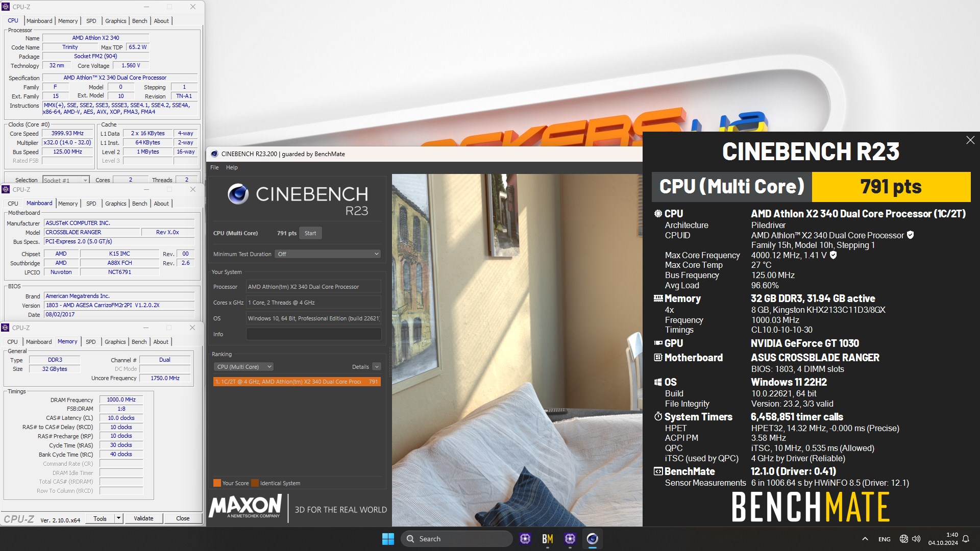Click the Cinebench window title icon
This screenshot has width=980, height=551.
(214, 154)
